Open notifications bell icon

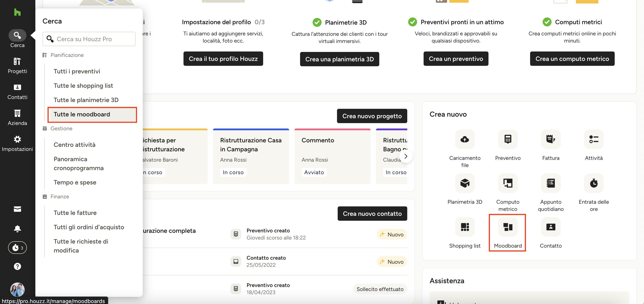click(x=17, y=228)
